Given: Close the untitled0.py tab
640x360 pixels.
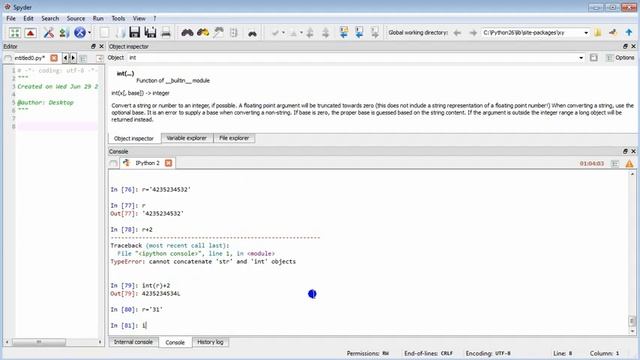Looking at the screenshot, I should click(54, 58).
